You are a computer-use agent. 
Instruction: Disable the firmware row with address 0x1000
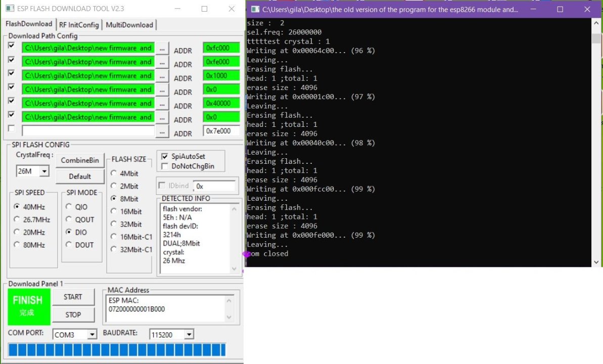12,73
